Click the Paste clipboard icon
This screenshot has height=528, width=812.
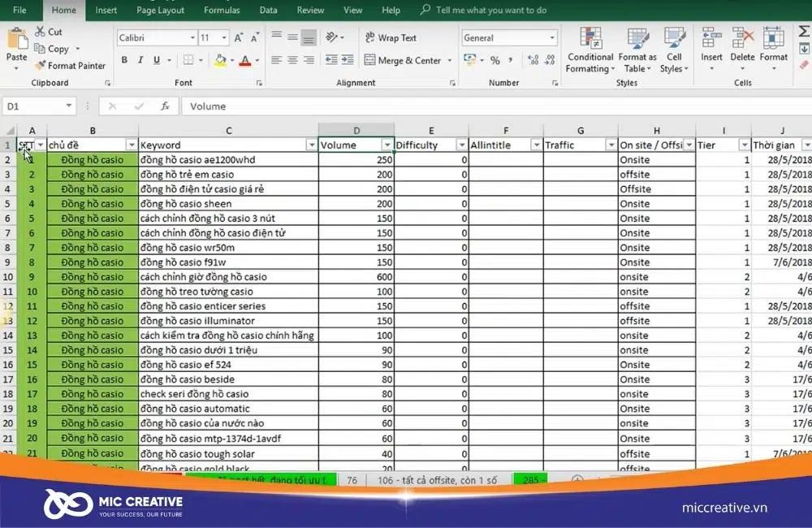[x=16, y=39]
